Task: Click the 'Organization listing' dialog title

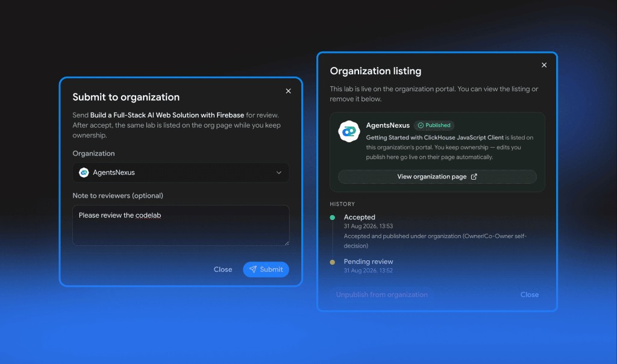Action: [x=375, y=71]
